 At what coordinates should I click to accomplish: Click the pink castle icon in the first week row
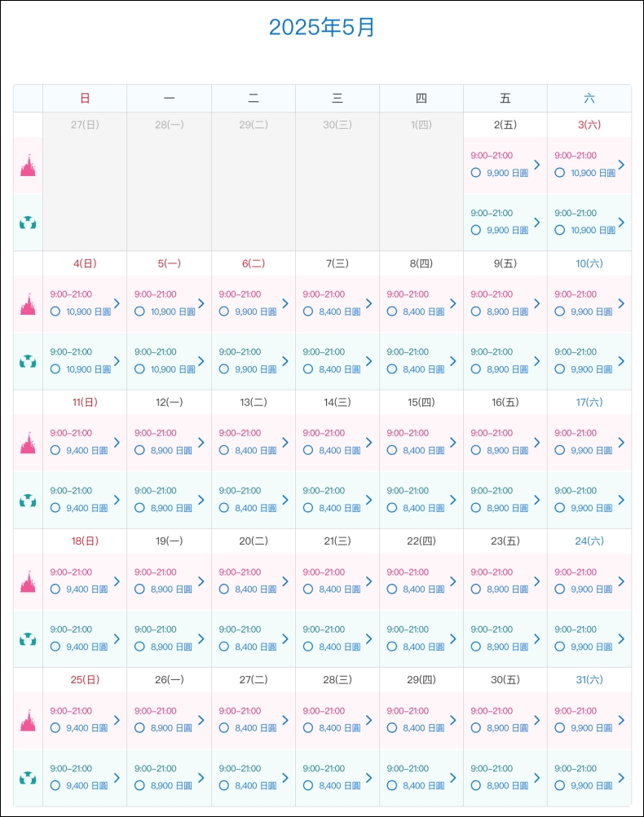(28, 166)
